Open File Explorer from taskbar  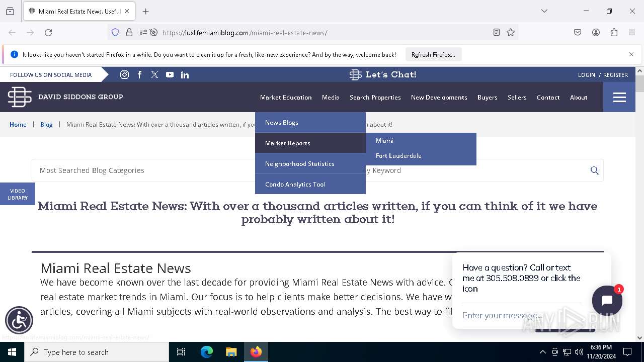[231, 352]
